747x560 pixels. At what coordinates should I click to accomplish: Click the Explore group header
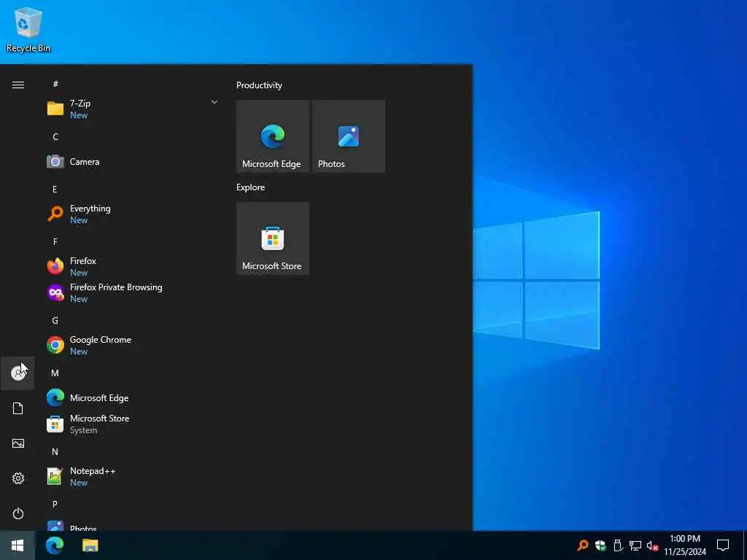point(251,187)
